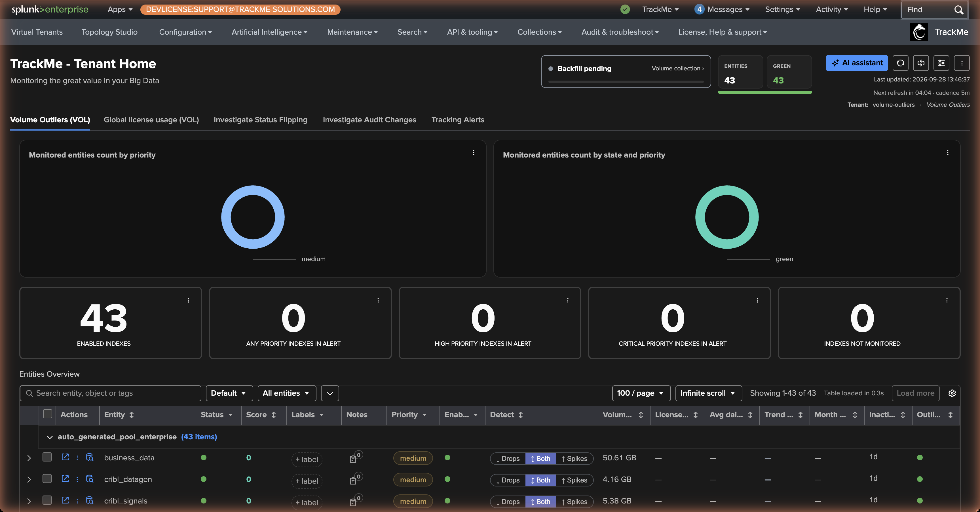This screenshot has width=980, height=512.
Task: Follow the Volume collection link
Action: [677, 68]
